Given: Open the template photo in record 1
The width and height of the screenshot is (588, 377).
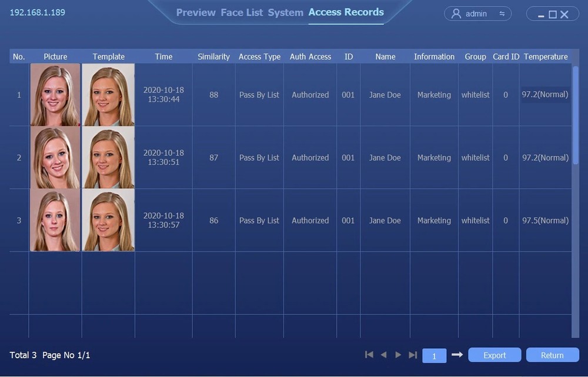Looking at the screenshot, I should tap(108, 95).
